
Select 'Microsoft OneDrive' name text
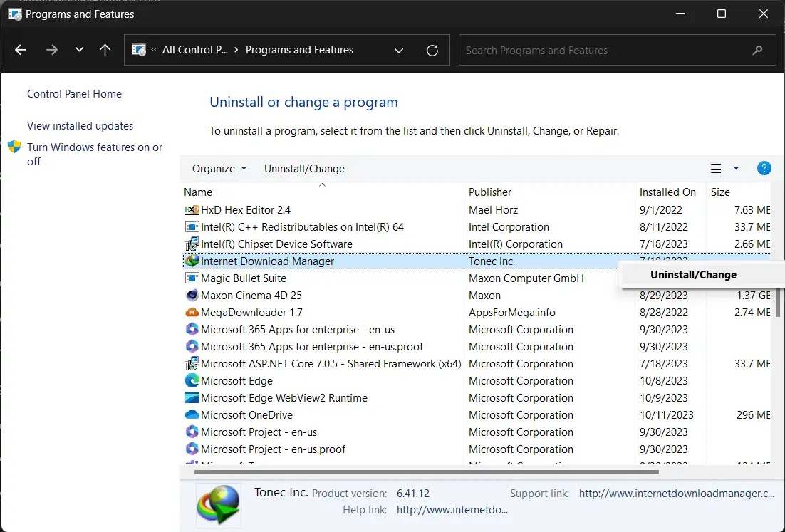246,415
